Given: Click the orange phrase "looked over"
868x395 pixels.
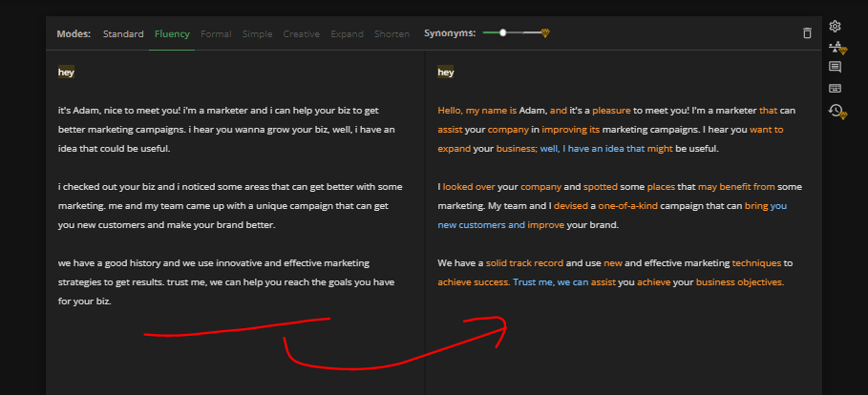Looking at the screenshot, I should pyautogui.click(x=469, y=187).
